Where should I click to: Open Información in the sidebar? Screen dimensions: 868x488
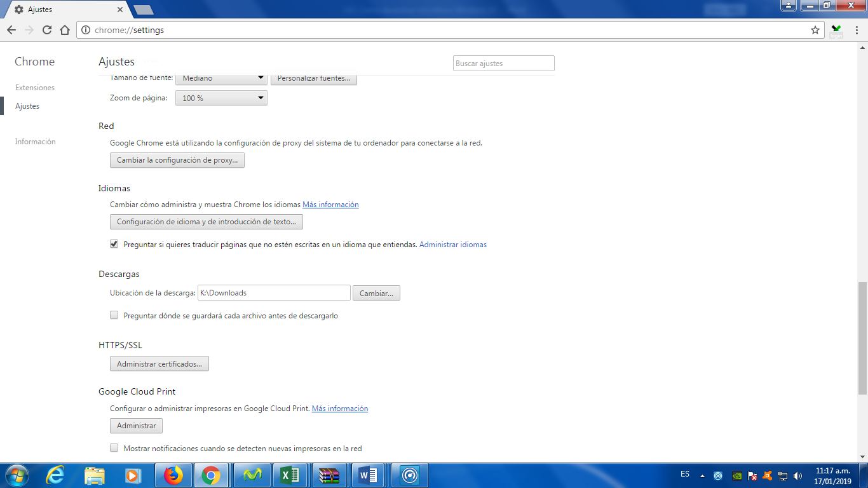pos(36,142)
